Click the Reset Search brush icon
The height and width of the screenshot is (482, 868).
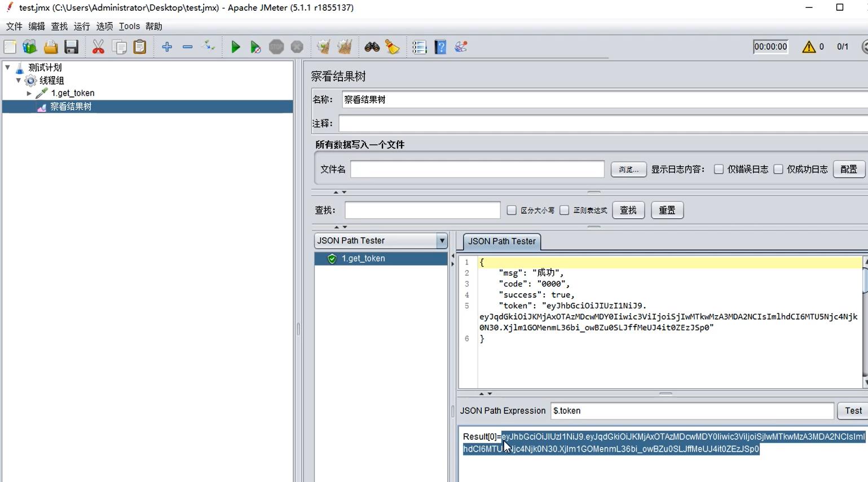click(393, 47)
